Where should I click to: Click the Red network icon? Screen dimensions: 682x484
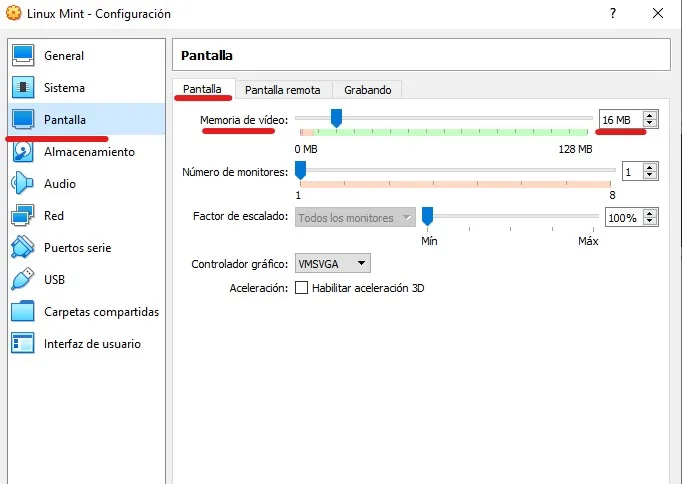click(23, 215)
